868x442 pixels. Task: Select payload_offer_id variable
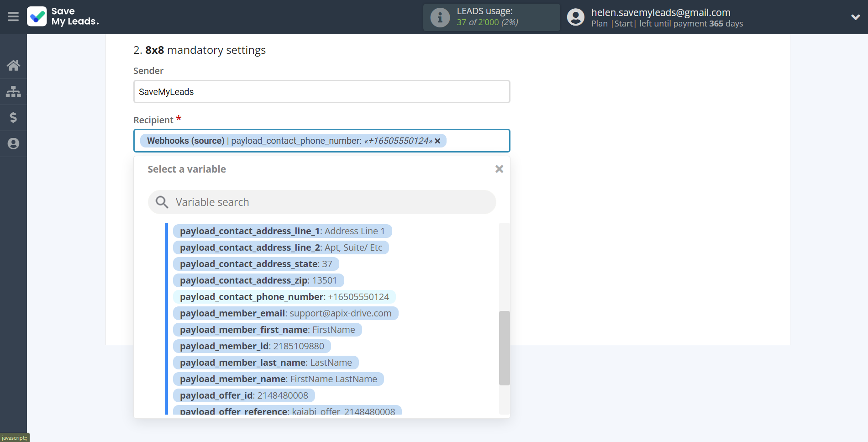(x=244, y=395)
